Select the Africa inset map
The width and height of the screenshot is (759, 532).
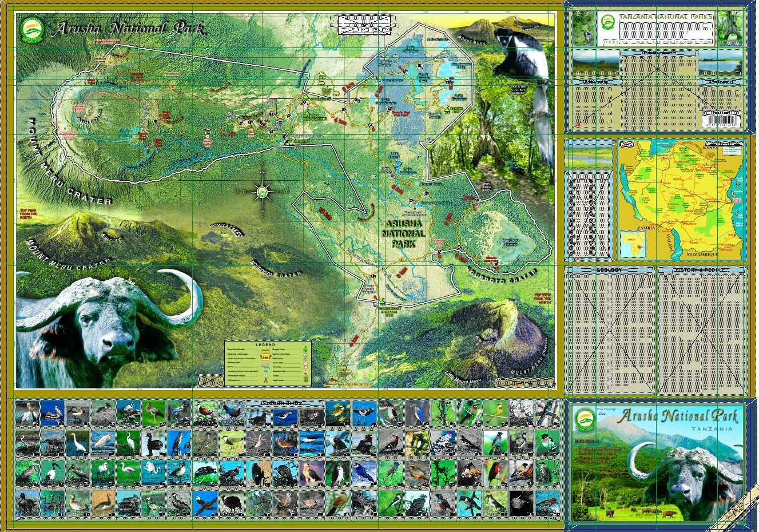coord(633,244)
